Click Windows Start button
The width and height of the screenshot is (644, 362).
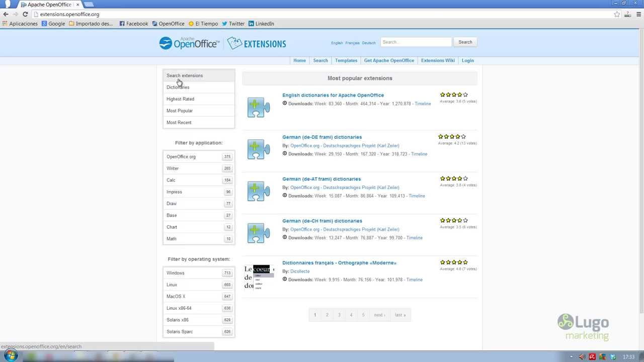tap(11, 356)
